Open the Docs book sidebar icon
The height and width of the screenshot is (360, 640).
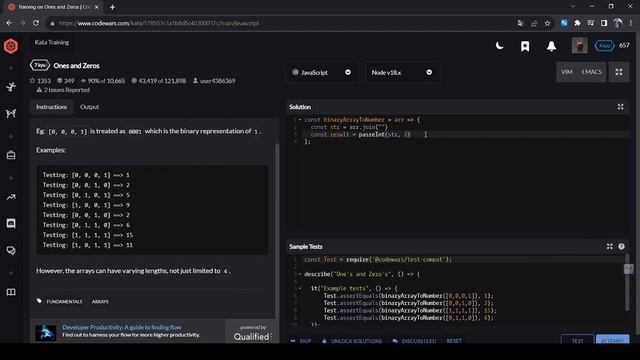coord(11,292)
